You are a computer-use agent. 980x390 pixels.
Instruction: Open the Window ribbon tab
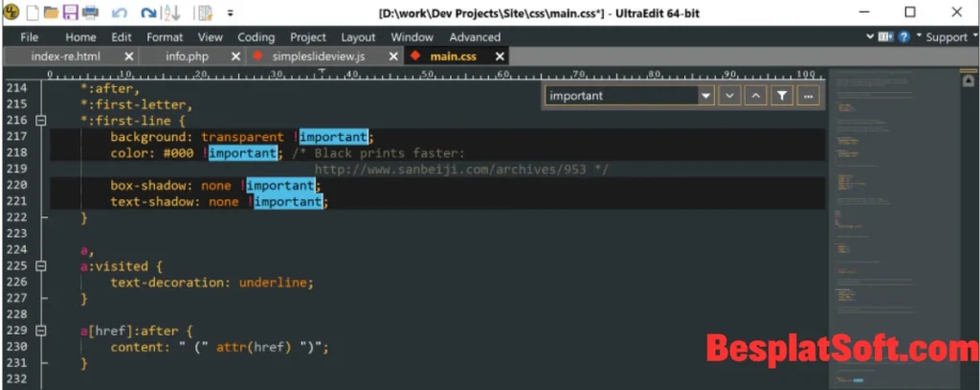412,37
